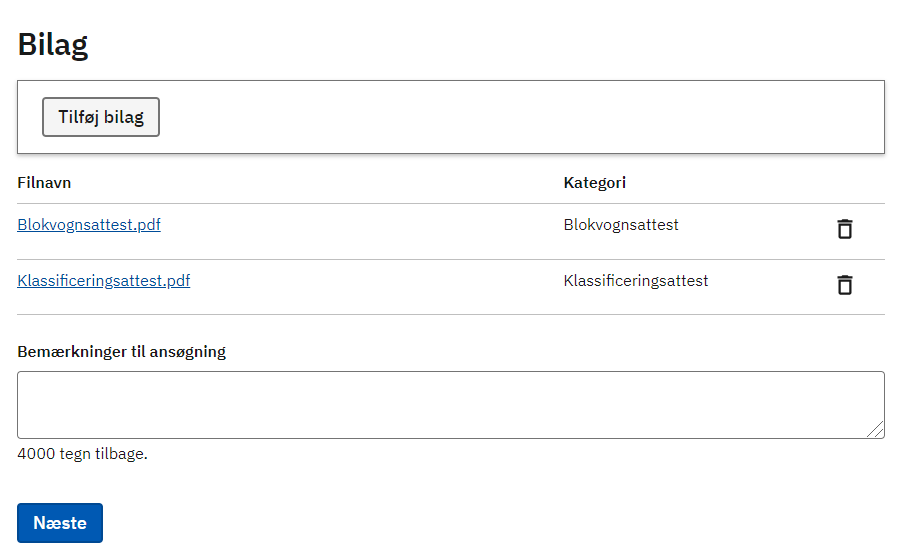This screenshot has height=559, width=903.
Task: Remove the last listed attachment file
Action: click(x=845, y=285)
